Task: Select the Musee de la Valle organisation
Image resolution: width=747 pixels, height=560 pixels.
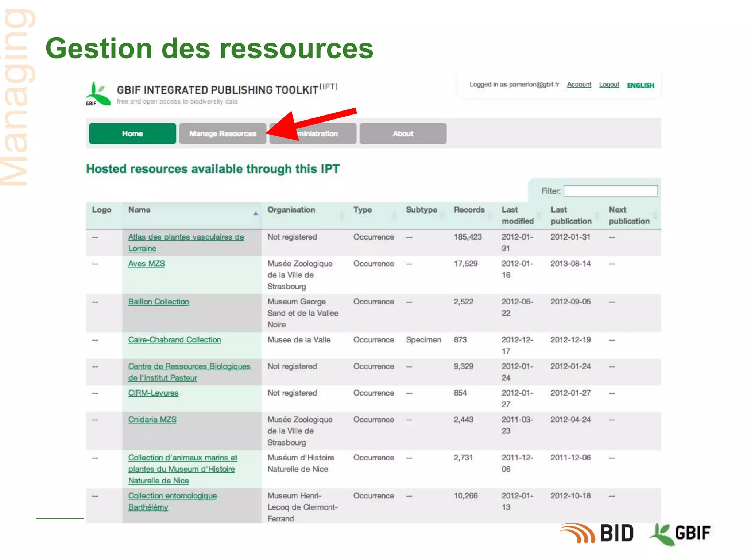Action: (x=299, y=339)
